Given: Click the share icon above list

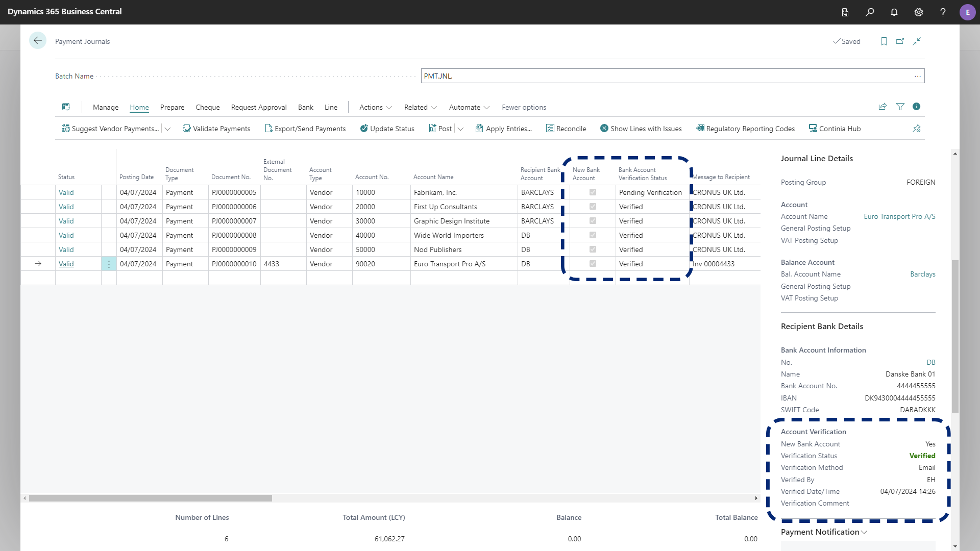Looking at the screenshot, I should [883, 107].
